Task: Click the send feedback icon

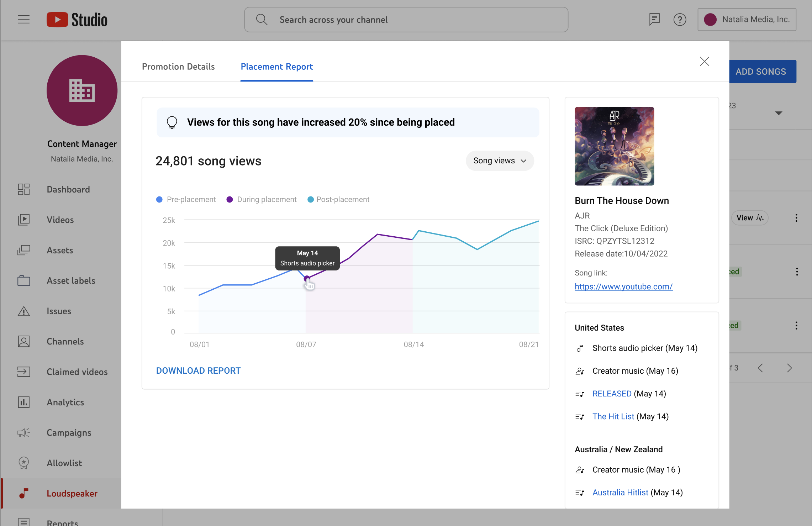Action: [x=654, y=19]
